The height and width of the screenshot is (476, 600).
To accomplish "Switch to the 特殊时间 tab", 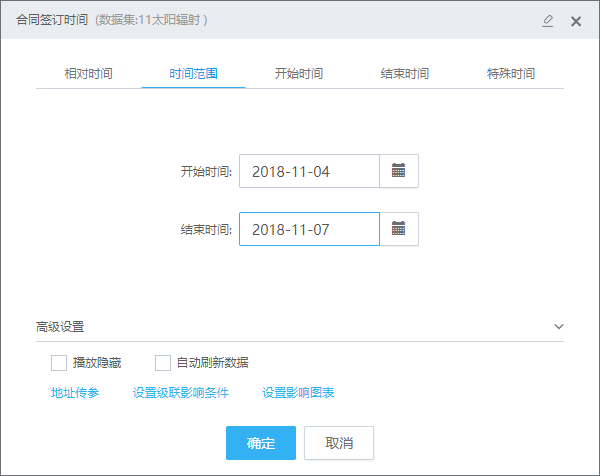I will pos(510,74).
